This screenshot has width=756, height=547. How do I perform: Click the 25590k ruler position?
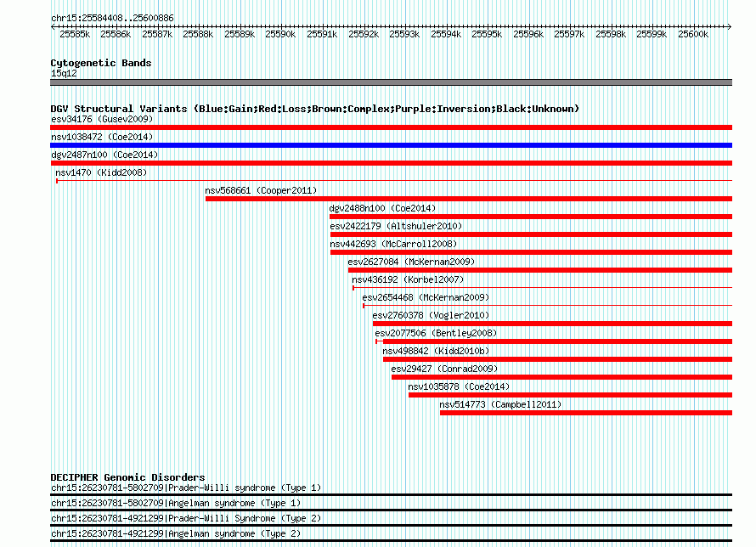(280, 34)
